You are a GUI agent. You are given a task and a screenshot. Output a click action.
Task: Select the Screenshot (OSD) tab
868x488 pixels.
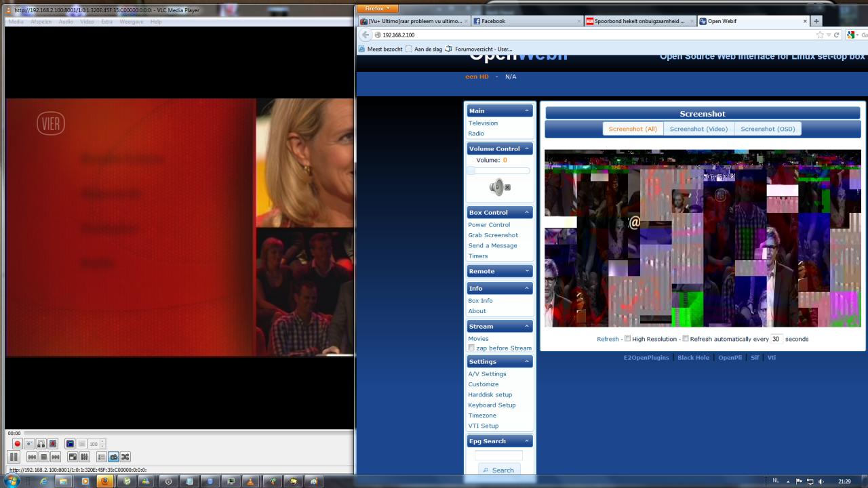tap(768, 129)
